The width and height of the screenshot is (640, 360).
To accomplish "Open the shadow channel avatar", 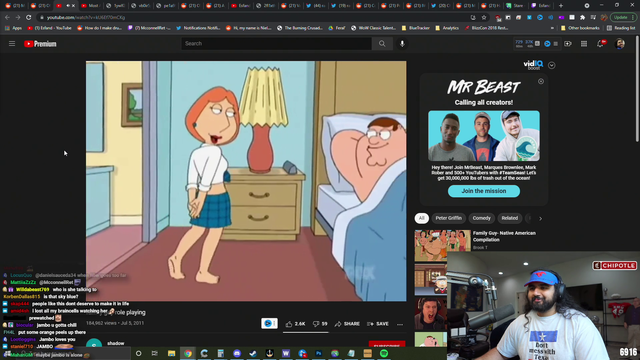I will point(94,344).
